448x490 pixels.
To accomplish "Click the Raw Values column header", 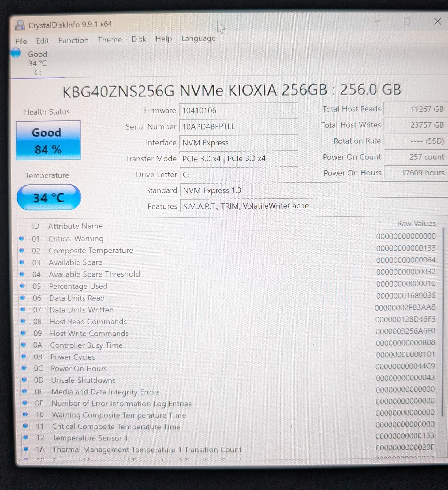I will pos(416,224).
